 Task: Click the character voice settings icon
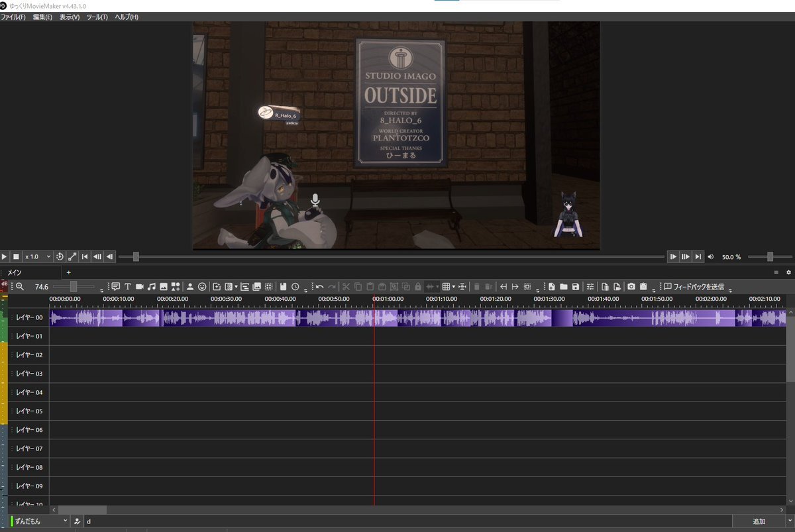(77, 521)
